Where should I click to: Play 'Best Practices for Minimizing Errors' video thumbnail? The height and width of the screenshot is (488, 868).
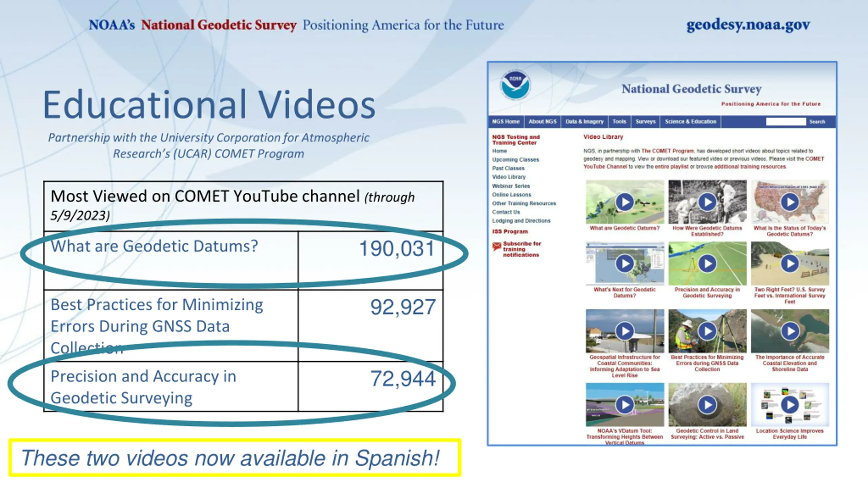point(707,331)
